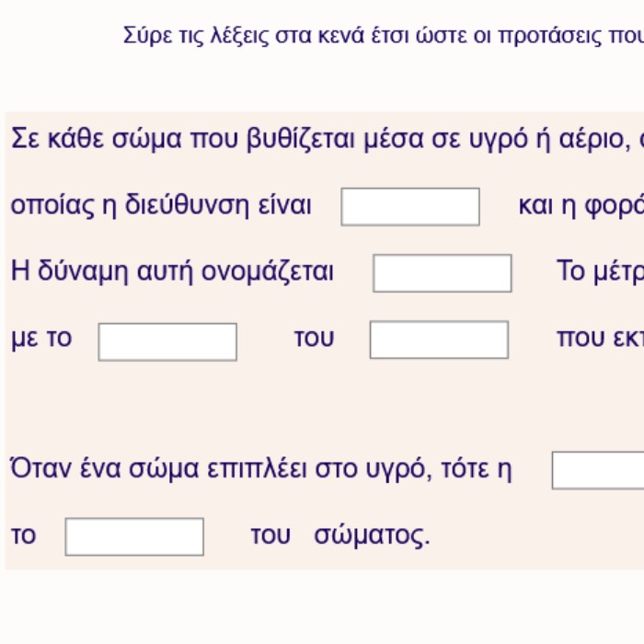The width and height of the screenshot is (644, 644).
Task: Click the phrase 'στο υγρό, τότε η'
Action: (413, 469)
